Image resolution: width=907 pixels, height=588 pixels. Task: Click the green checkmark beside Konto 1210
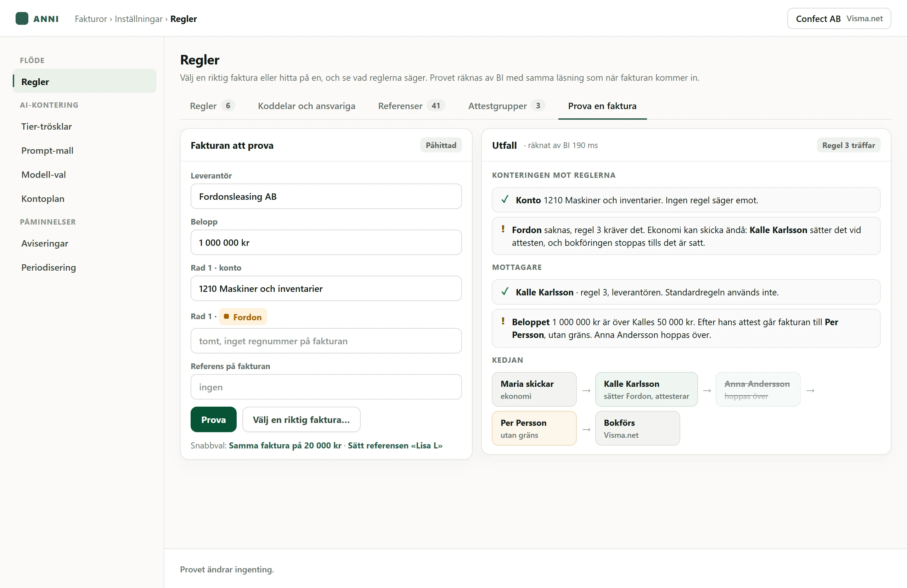[x=505, y=200]
